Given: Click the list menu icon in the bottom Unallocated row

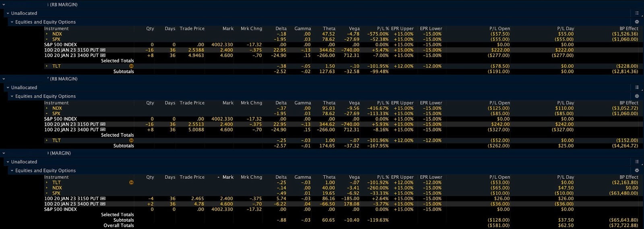Looking at the screenshot, I should coord(637,162).
